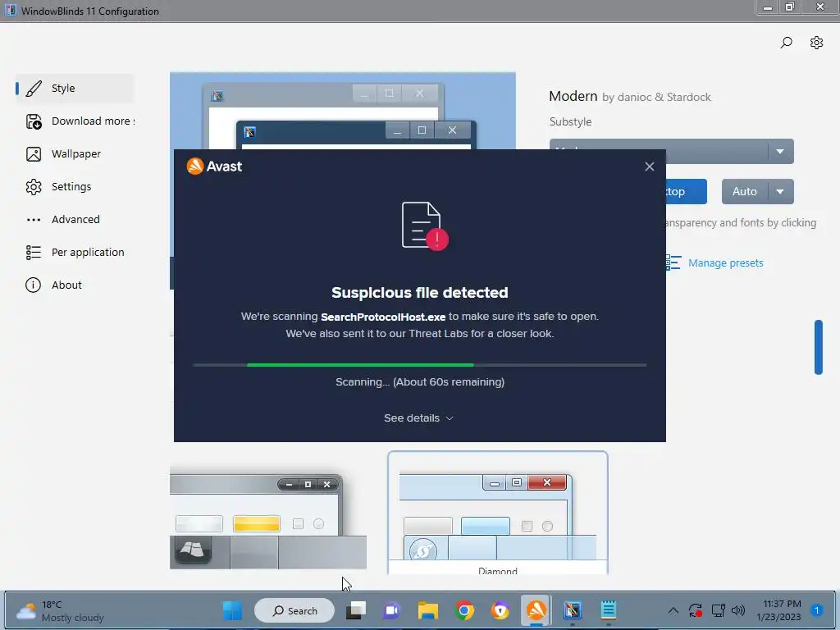Open the clock and date flyout
840x630 pixels.
pos(778,610)
